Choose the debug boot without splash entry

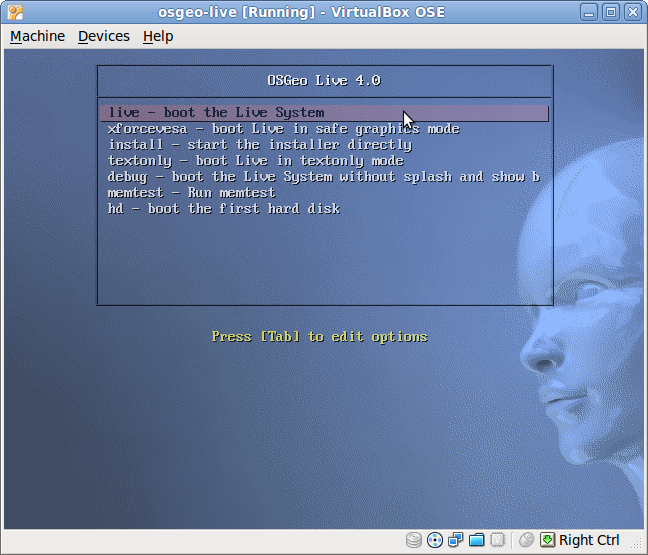pos(323,177)
